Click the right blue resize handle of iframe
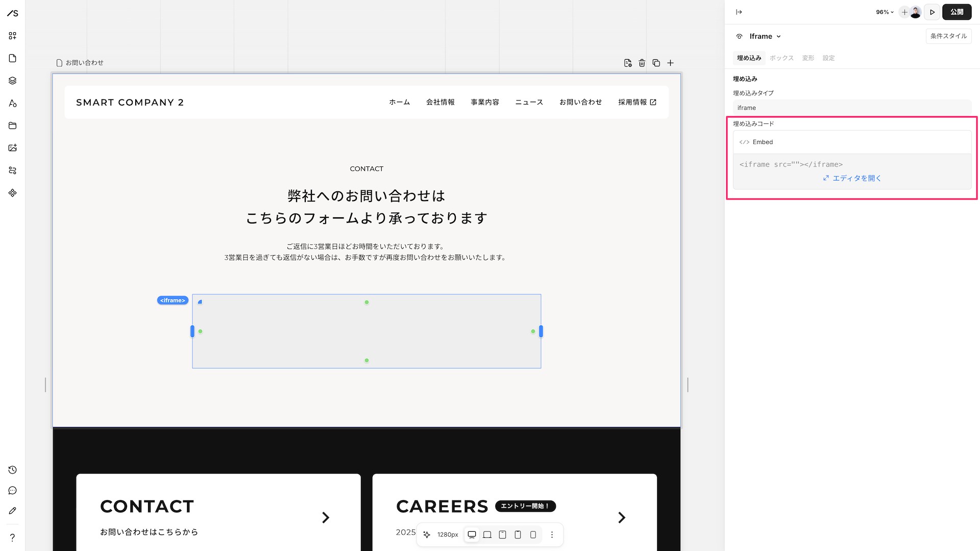This screenshot has width=980, height=551. tap(541, 332)
